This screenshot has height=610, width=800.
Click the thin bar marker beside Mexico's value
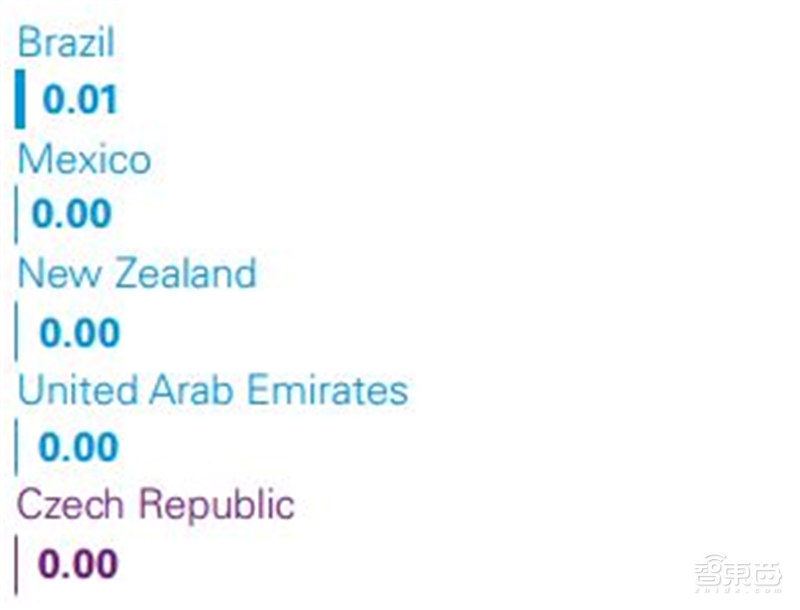(x=16, y=216)
